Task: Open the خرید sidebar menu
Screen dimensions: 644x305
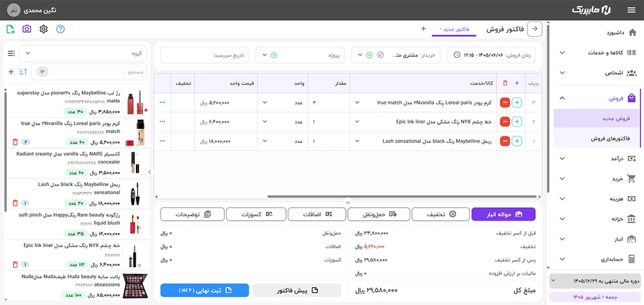Action: click(x=597, y=179)
